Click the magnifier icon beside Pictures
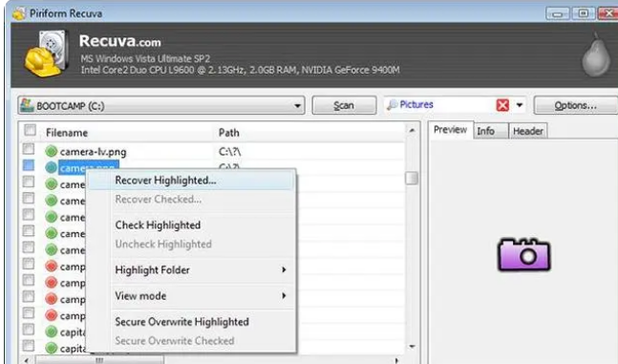This screenshot has width=618, height=364. pyautogui.click(x=392, y=105)
